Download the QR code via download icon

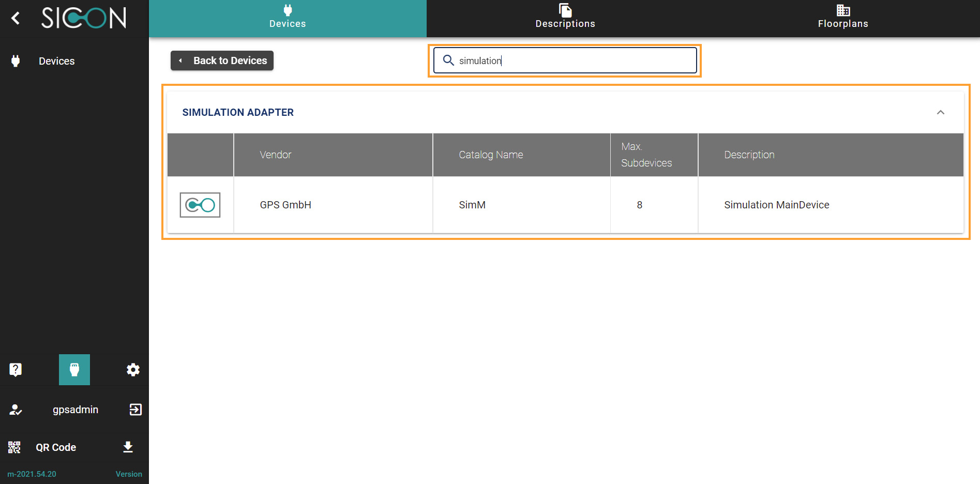coord(128,447)
